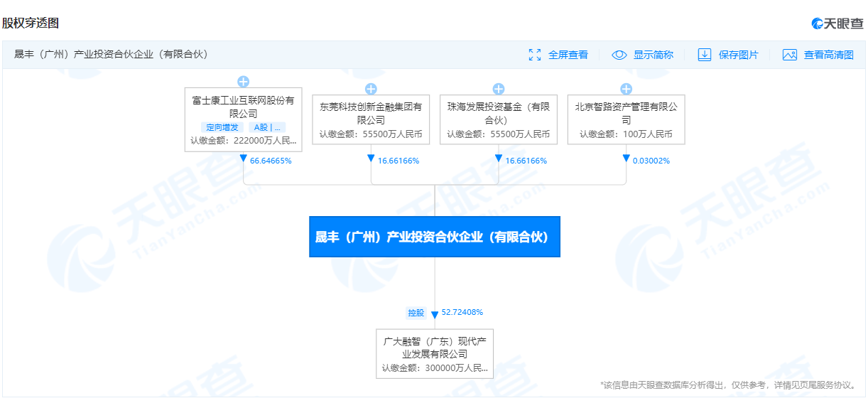The image size is (868, 408).
Task: Click the A股 tag on 富士康 card
Action: (x=267, y=127)
